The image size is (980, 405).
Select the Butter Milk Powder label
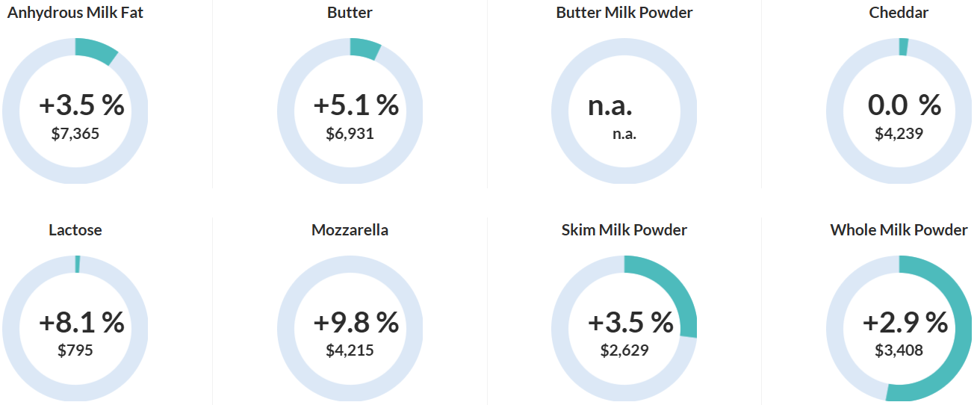click(x=624, y=13)
